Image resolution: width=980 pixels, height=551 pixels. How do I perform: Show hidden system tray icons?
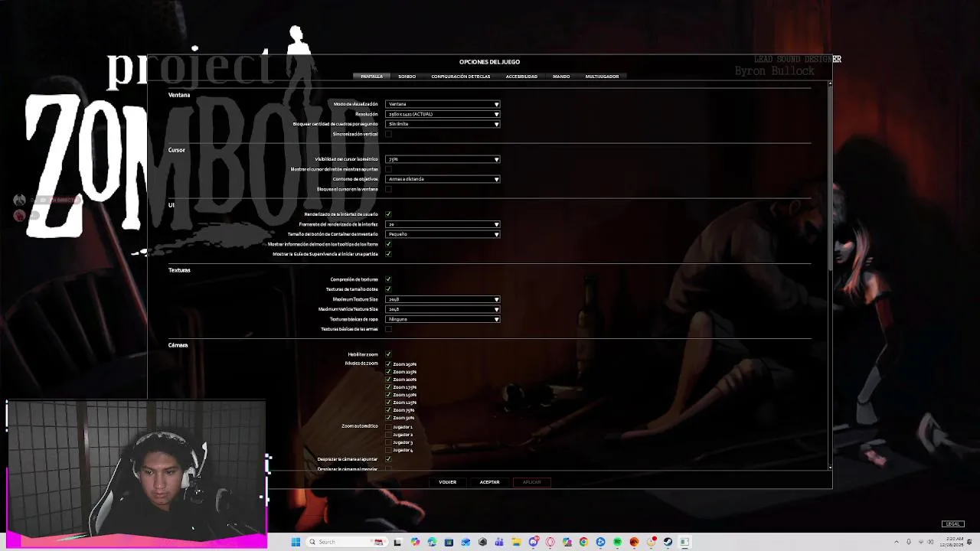click(897, 542)
